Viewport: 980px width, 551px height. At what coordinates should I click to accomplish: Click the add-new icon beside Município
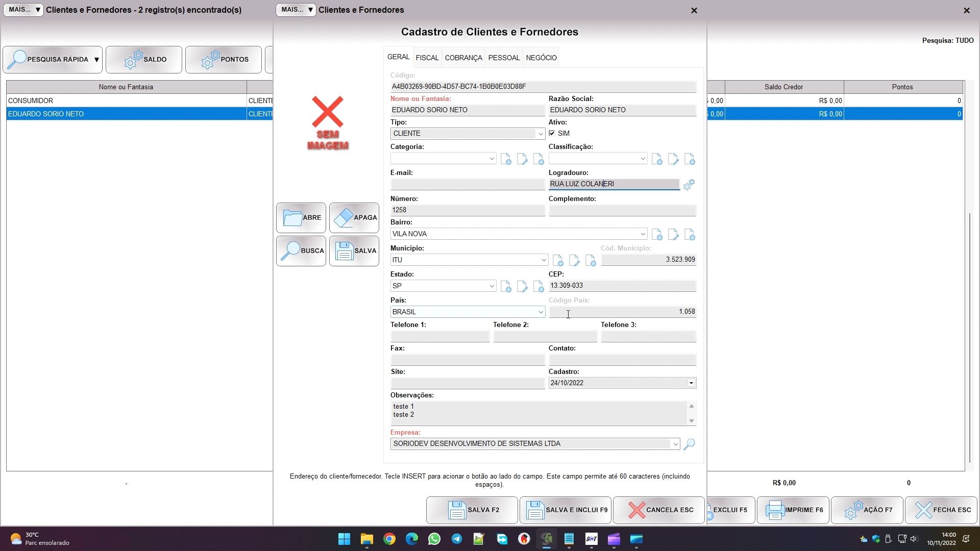[558, 261]
